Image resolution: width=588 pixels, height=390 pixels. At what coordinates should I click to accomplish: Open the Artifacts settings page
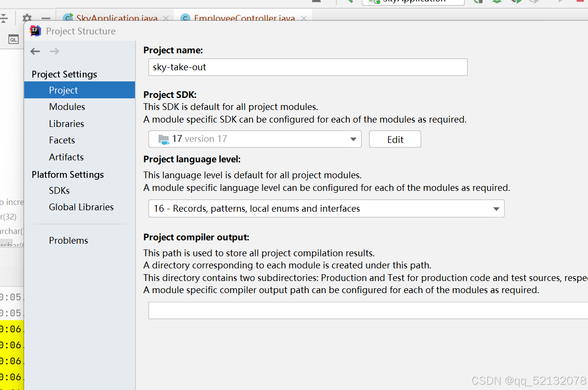(66, 157)
